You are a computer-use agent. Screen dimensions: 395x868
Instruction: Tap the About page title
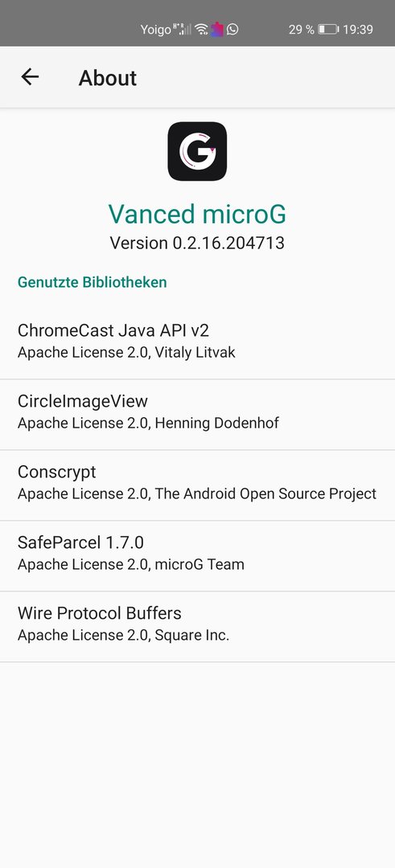pos(108,77)
